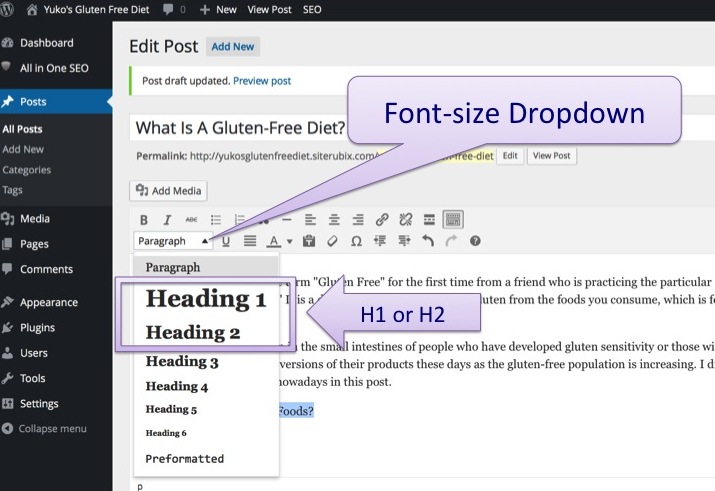
Task: Insert special character omega icon
Action: [x=356, y=241]
